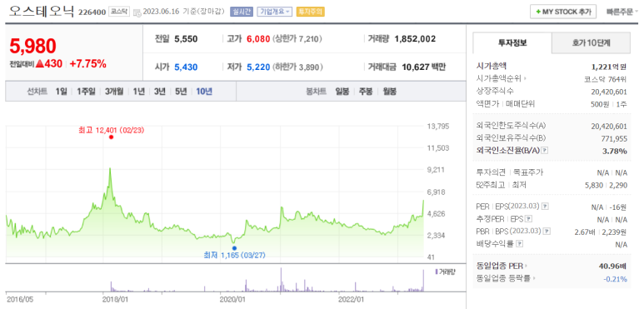Image resolution: width=644 pixels, height=309 pixels.
Task: Switch to the 투자정보 tab
Action: [x=512, y=42]
